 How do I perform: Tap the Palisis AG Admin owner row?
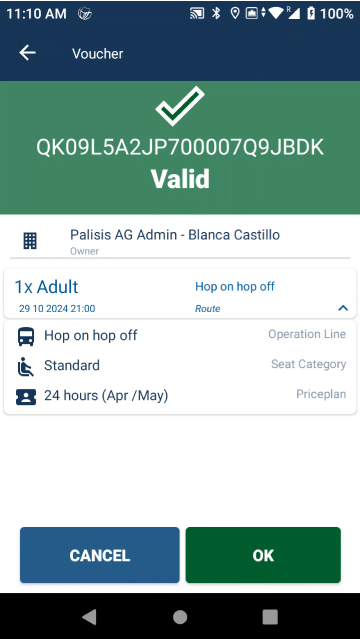click(x=180, y=241)
